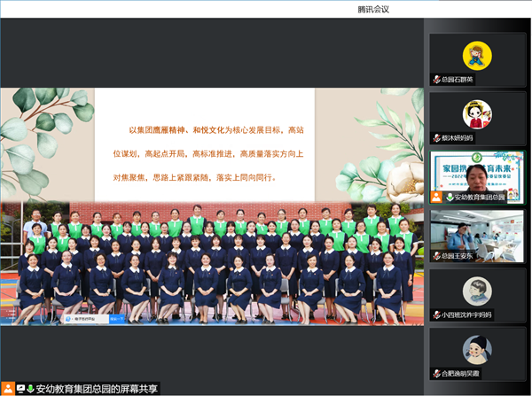The width and height of the screenshot is (532, 396).
Task: Open 总园王安东's live video tile
Action: coord(477,232)
